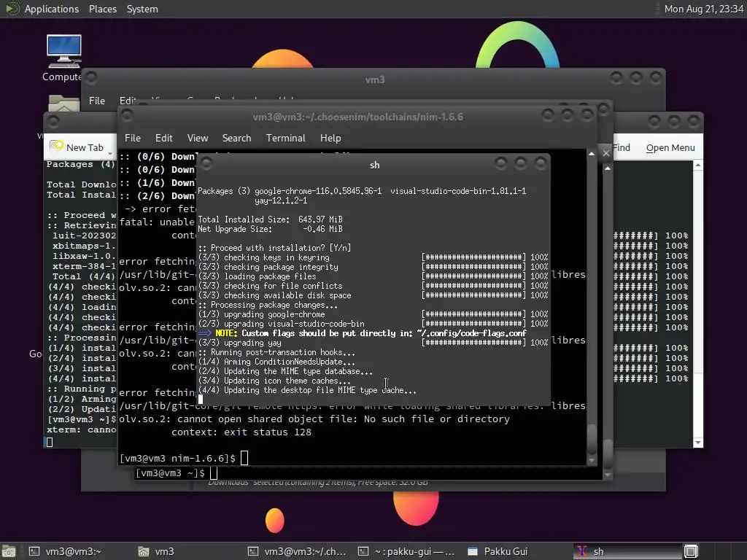The height and width of the screenshot is (560, 747).
Task: Click the nim-1.6.6 terminal window menu button
Action: [x=127, y=116]
